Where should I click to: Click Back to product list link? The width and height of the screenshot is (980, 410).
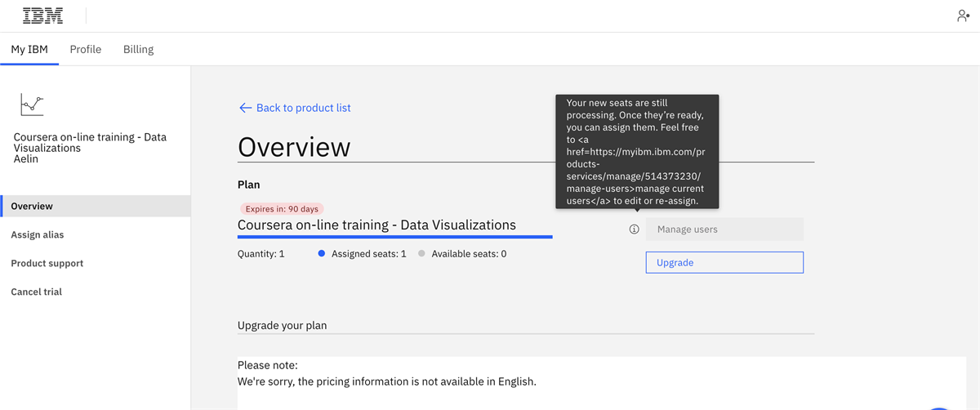click(303, 108)
